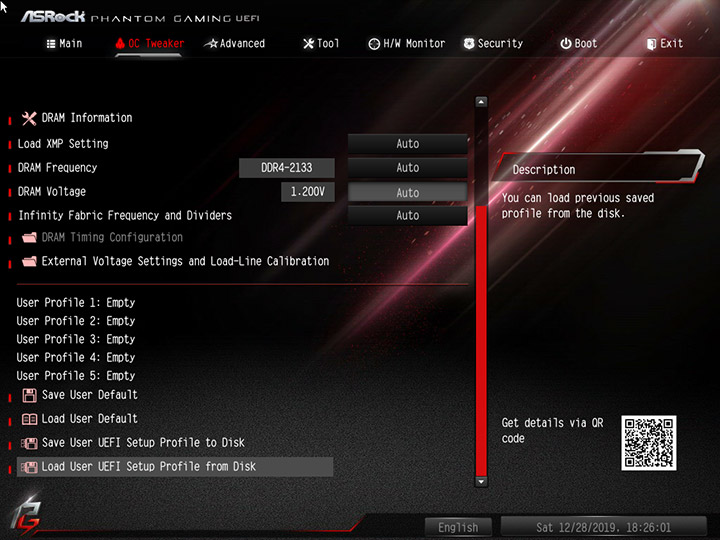Click the date and time button
The width and height of the screenshot is (720, 540).
pyautogui.click(x=603, y=527)
